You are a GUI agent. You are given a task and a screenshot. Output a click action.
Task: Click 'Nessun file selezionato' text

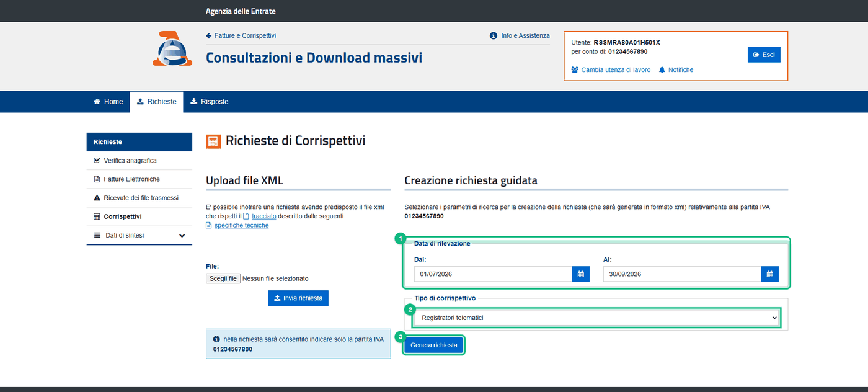click(275, 279)
